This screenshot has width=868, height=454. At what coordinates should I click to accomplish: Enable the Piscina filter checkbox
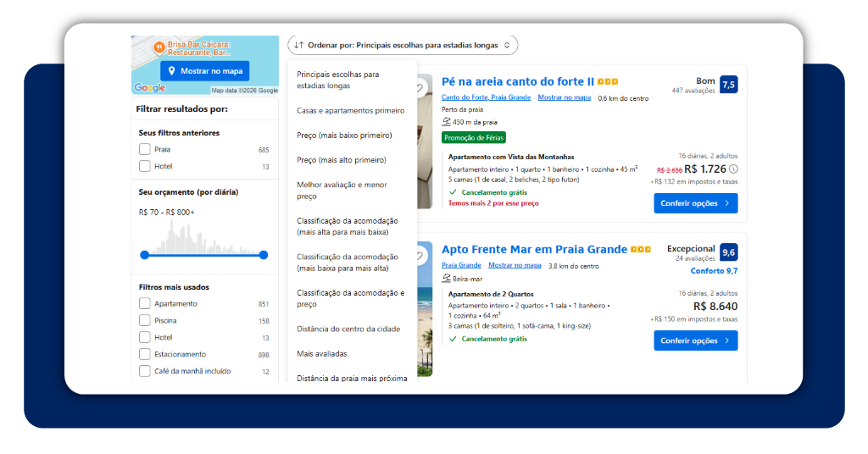point(144,320)
